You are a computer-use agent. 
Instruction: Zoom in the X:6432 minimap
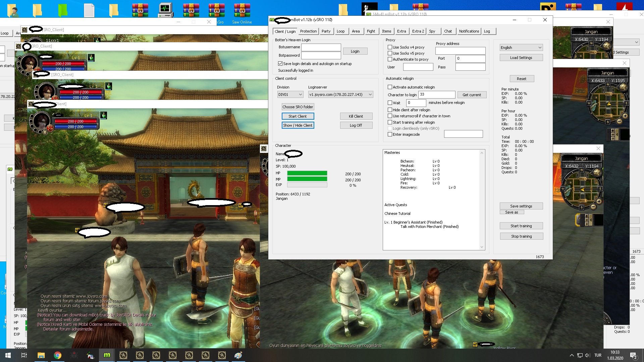tap(599, 201)
